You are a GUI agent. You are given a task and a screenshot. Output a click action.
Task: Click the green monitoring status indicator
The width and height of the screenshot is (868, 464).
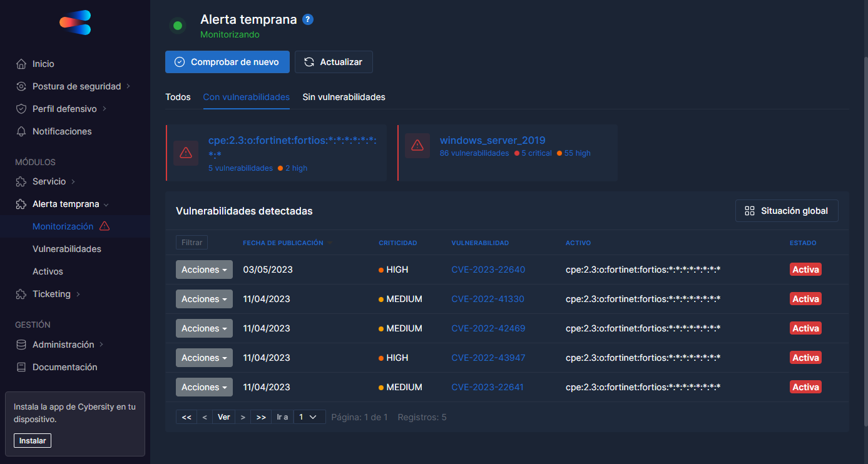[178, 26]
